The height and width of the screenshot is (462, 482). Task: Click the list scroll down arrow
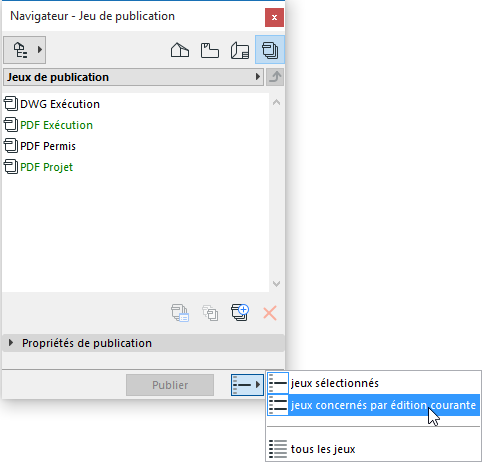276,284
